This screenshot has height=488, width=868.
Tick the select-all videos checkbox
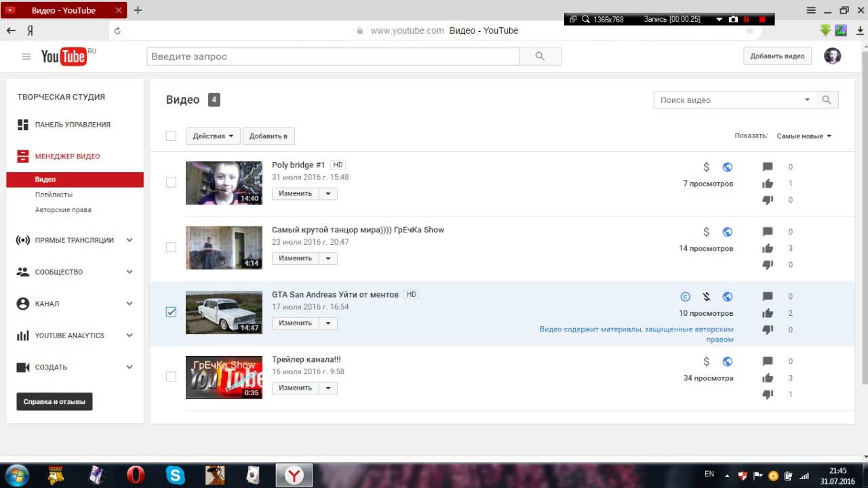point(171,136)
